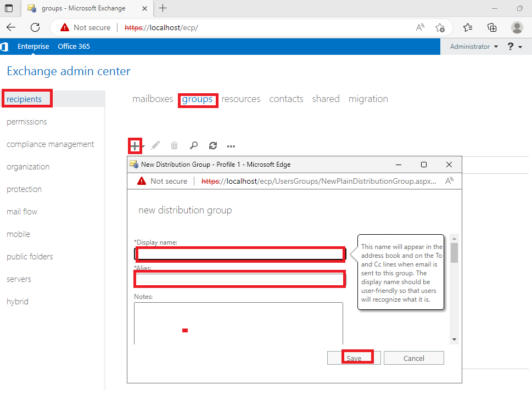Screen dimensions: 532x396
Task: Cancel the new distribution group dialog
Action: pyautogui.click(x=413, y=357)
